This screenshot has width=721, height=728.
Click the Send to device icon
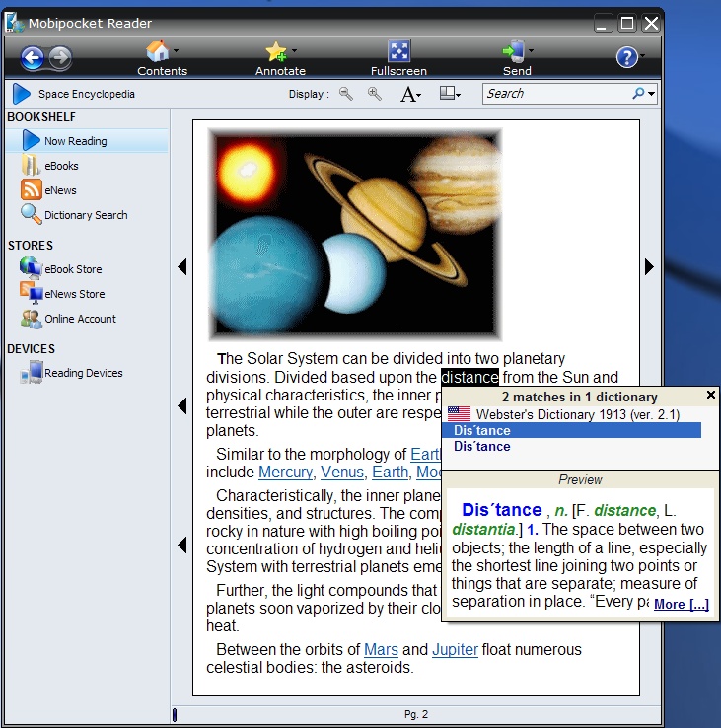click(514, 51)
